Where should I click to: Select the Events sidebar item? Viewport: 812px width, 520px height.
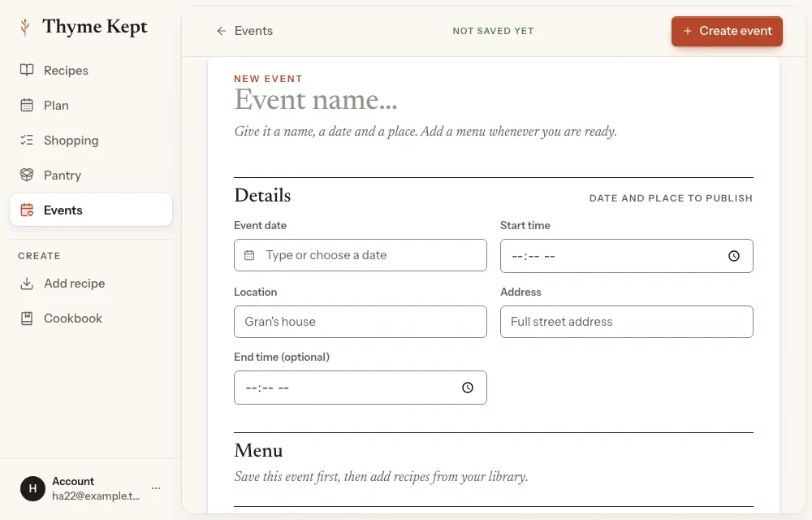[x=91, y=210]
